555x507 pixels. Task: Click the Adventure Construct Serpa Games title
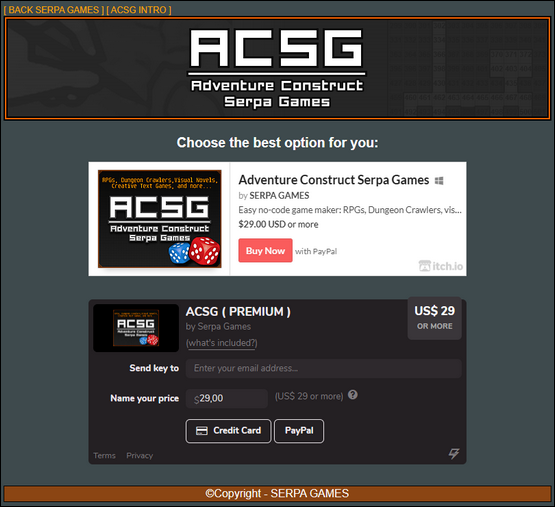pyautogui.click(x=334, y=180)
